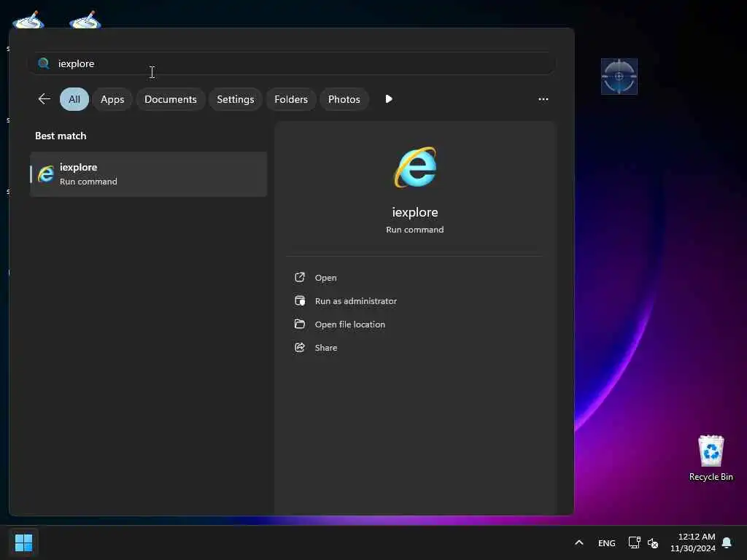
Task: Click the muted volume tray icon
Action: [x=653, y=542]
